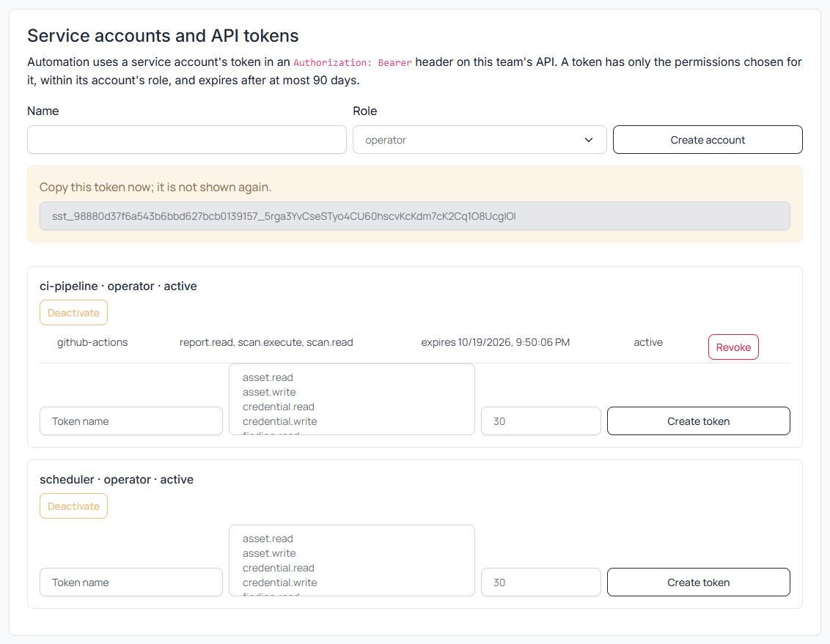
Task: Click the report.read, scan.execute, scan.read permissions text
Action: pyautogui.click(x=266, y=342)
